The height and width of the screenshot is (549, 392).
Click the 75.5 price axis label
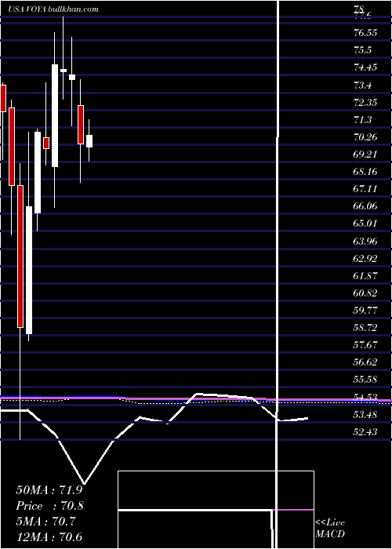tap(362, 50)
